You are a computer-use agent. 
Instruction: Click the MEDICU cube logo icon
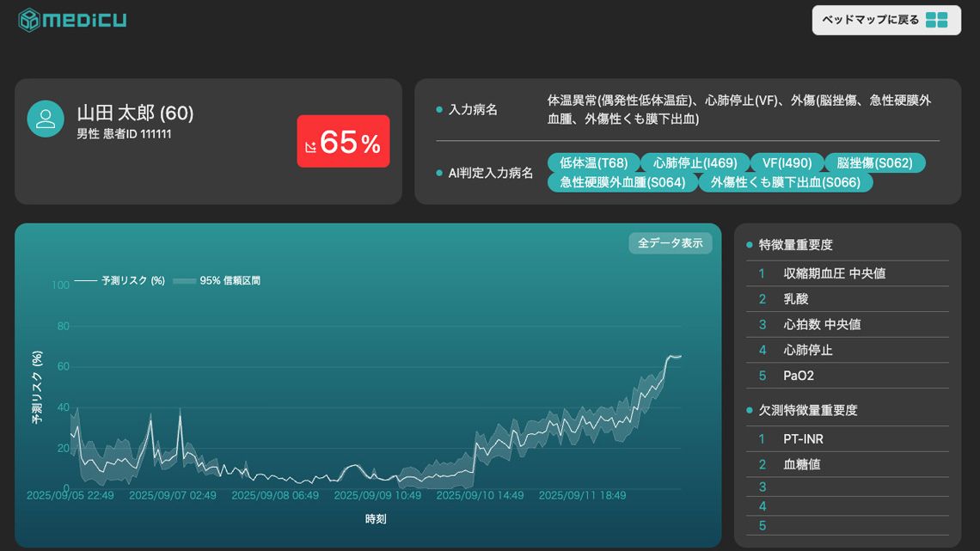pos(30,20)
